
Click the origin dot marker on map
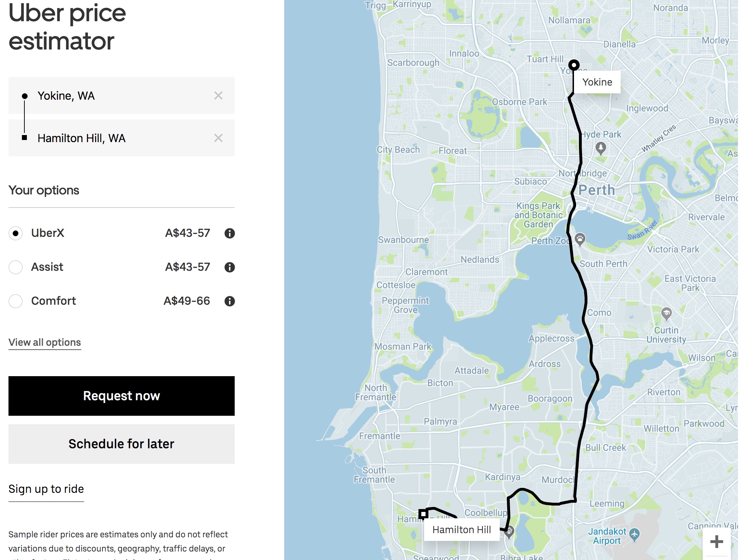[x=573, y=65]
